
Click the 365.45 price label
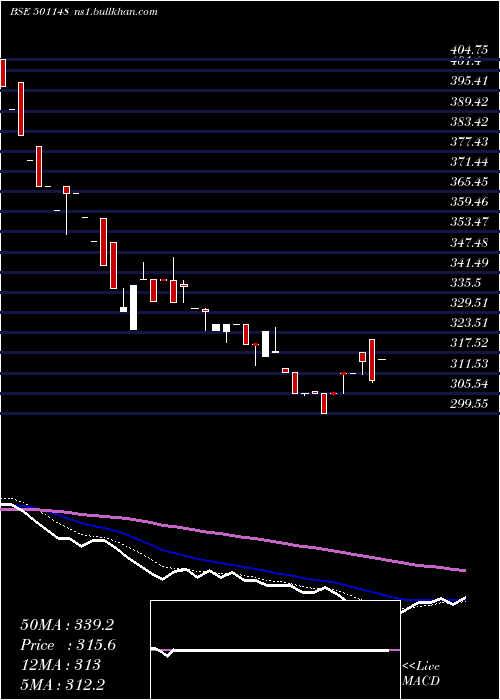pyautogui.click(x=469, y=182)
